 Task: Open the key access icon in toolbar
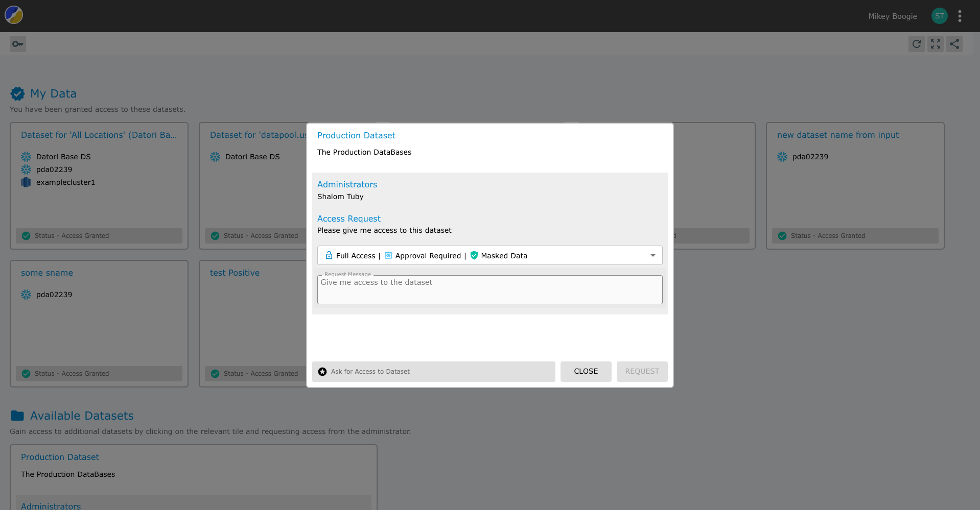(18, 44)
